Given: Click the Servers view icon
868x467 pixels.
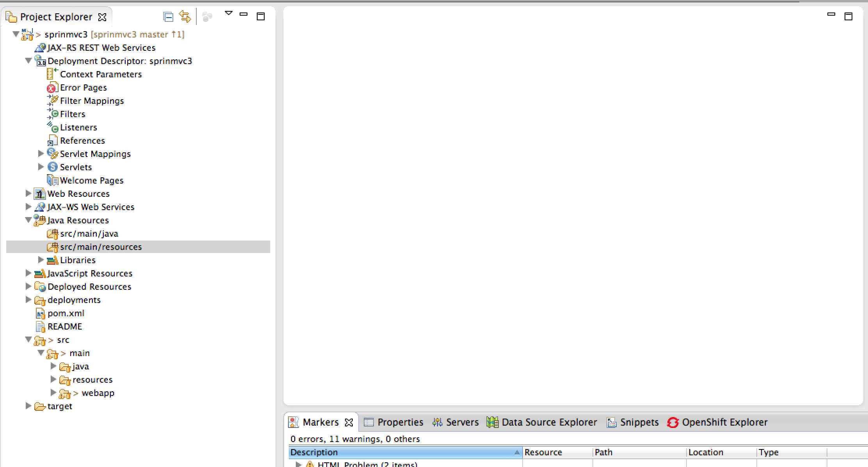Looking at the screenshot, I should (437, 422).
